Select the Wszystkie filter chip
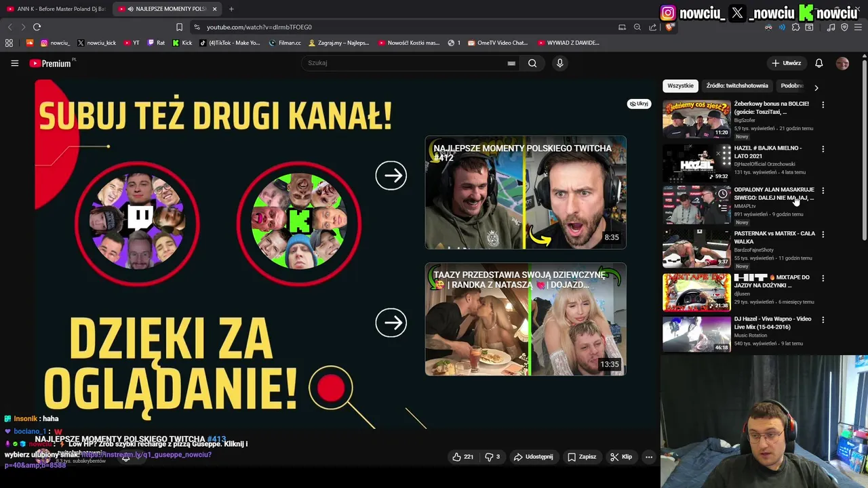868x488 pixels. coord(680,86)
